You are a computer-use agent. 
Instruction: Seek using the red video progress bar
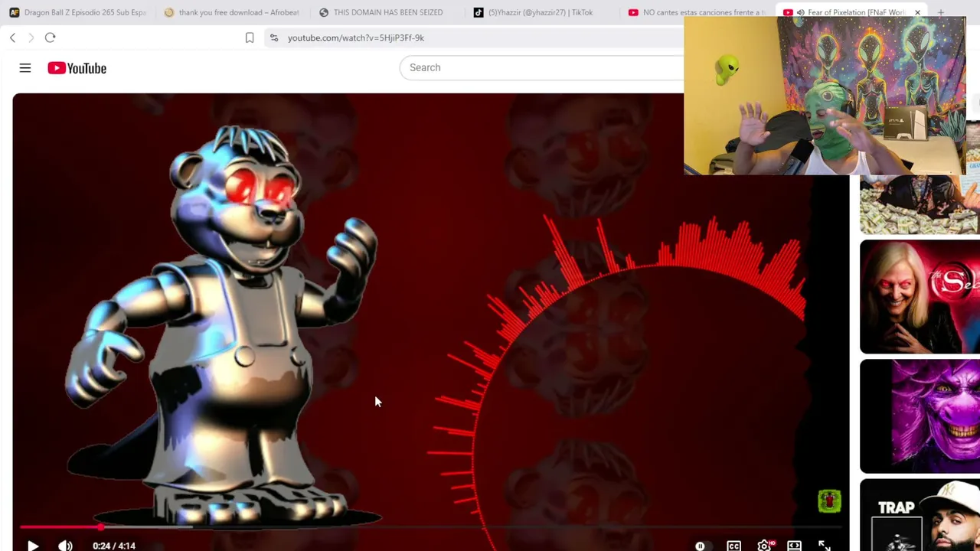[x=431, y=527]
